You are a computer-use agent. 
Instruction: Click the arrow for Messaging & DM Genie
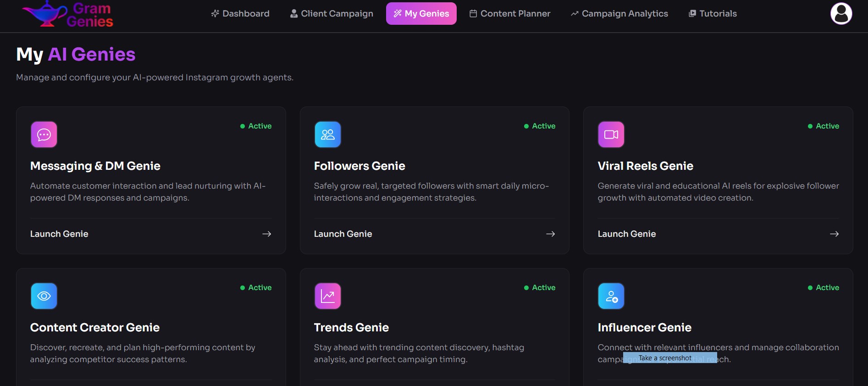266,234
